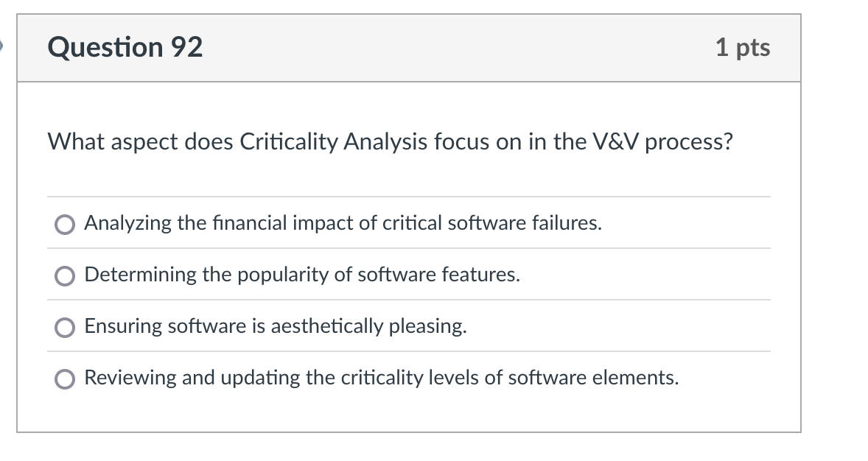Select 'Reviewing and updating the criticality levels' option
This screenshot has width=868, height=461.
click(66, 378)
